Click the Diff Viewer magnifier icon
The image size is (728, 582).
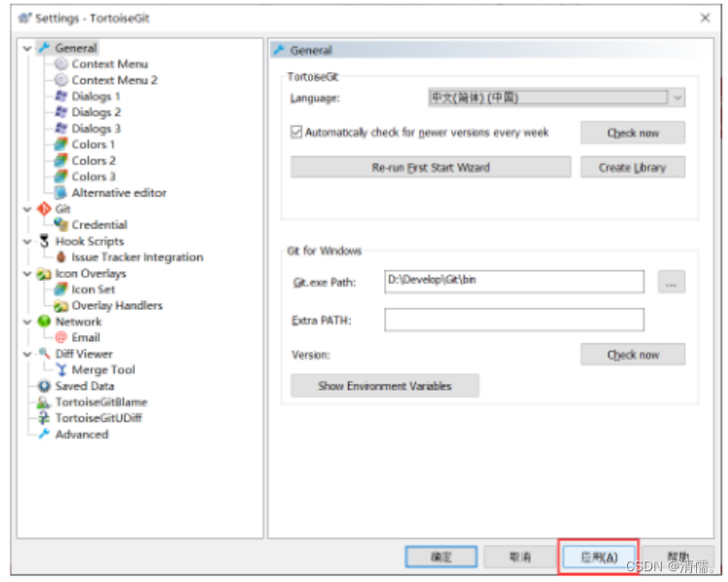[x=45, y=354]
